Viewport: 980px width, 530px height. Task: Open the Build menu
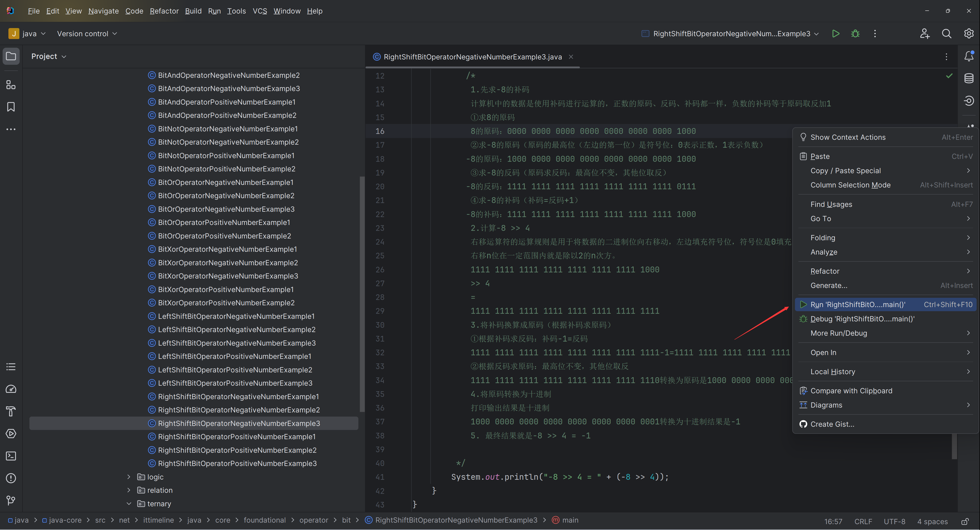(193, 11)
